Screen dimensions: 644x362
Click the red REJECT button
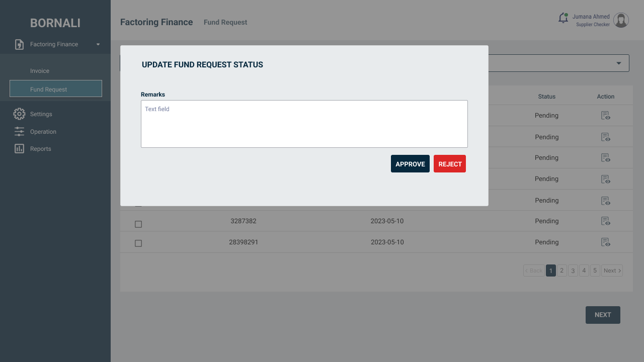click(x=450, y=164)
